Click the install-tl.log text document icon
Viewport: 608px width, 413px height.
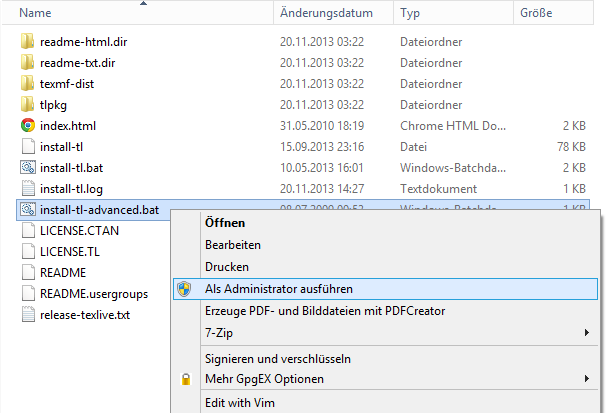click(28, 188)
